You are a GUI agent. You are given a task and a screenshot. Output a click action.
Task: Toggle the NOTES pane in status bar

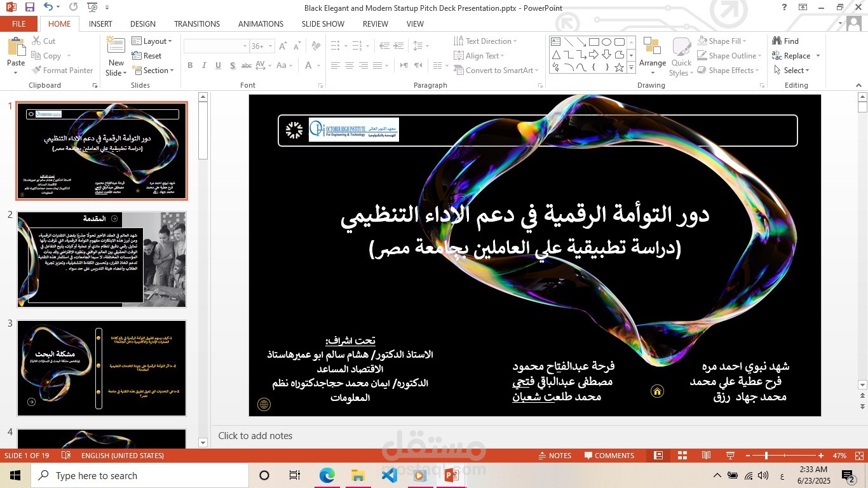[x=555, y=456]
